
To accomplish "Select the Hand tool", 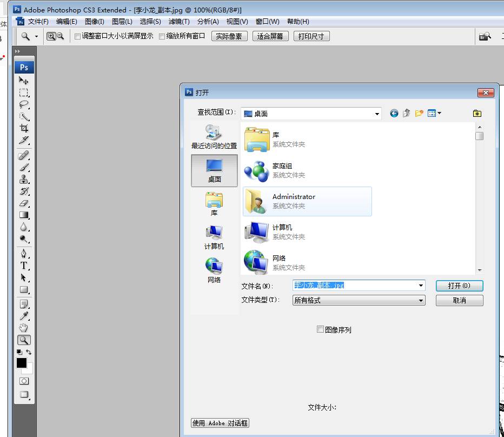I will [x=24, y=328].
